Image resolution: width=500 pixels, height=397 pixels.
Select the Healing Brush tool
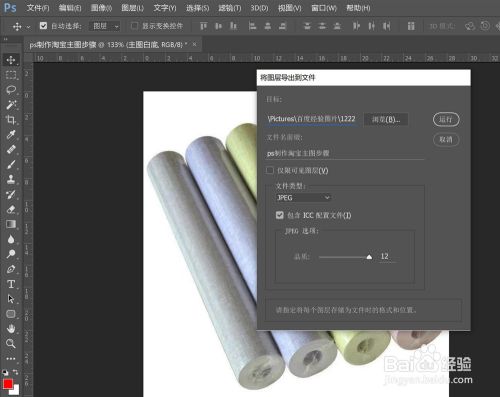[11, 149]
